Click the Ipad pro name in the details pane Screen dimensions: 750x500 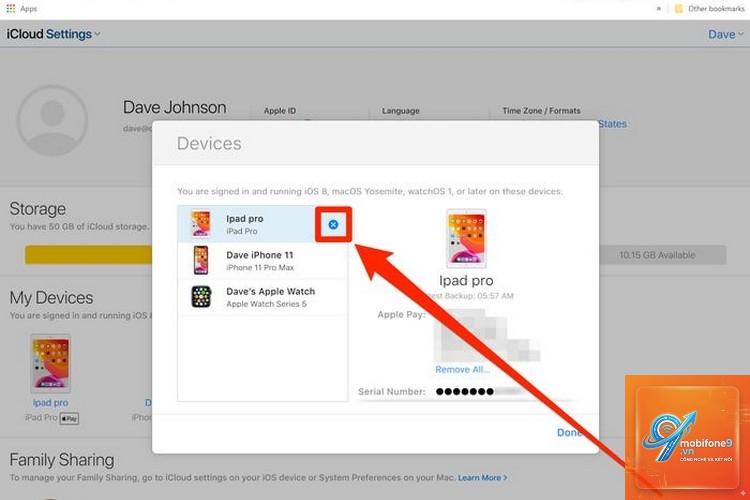(x=466, y=280)
